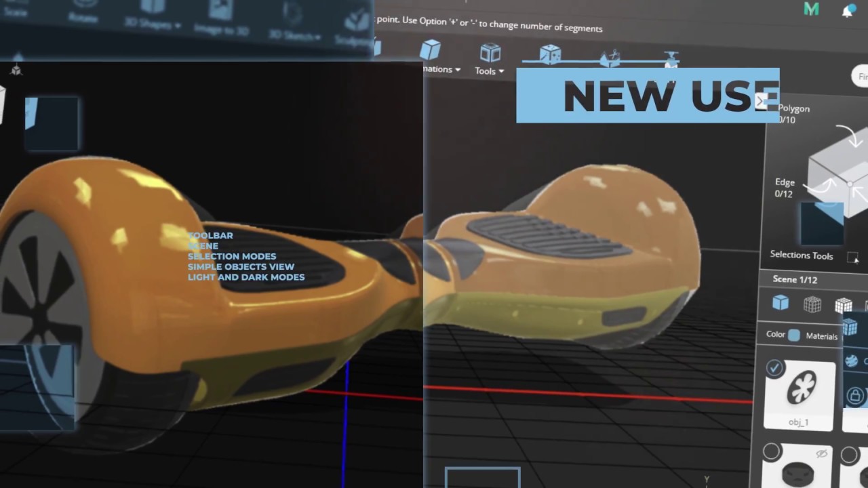Click the Polygon 0/10 selection counter
The width and height of the screenshot is (868, 488).
pos(793,114)
